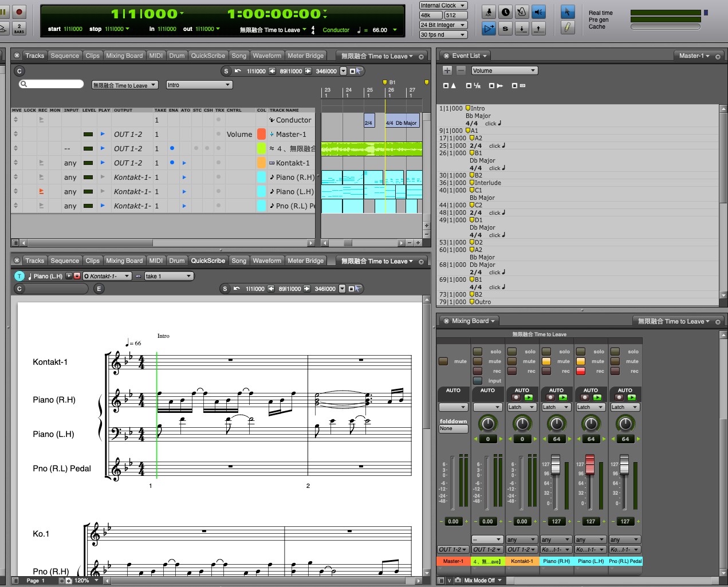The image size is (728, 587).
Task: Click the minus button in Event List
Action: point(461,70)
